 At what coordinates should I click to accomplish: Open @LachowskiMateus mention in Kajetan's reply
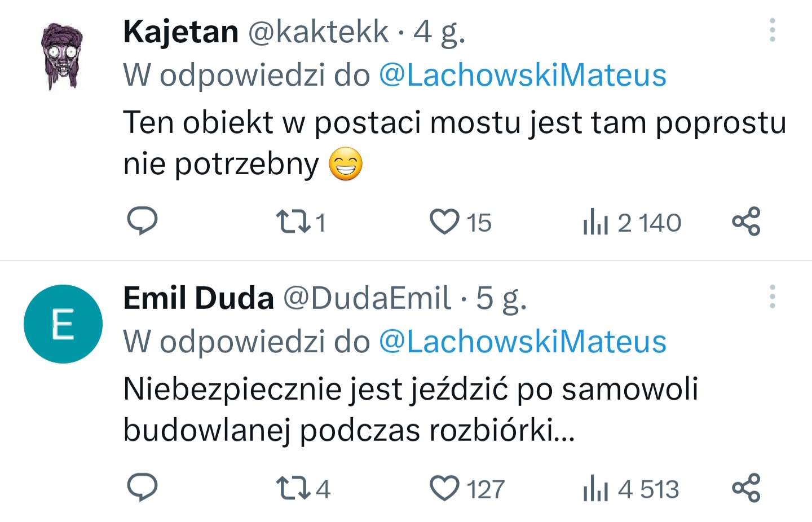(x=523, y=75)
